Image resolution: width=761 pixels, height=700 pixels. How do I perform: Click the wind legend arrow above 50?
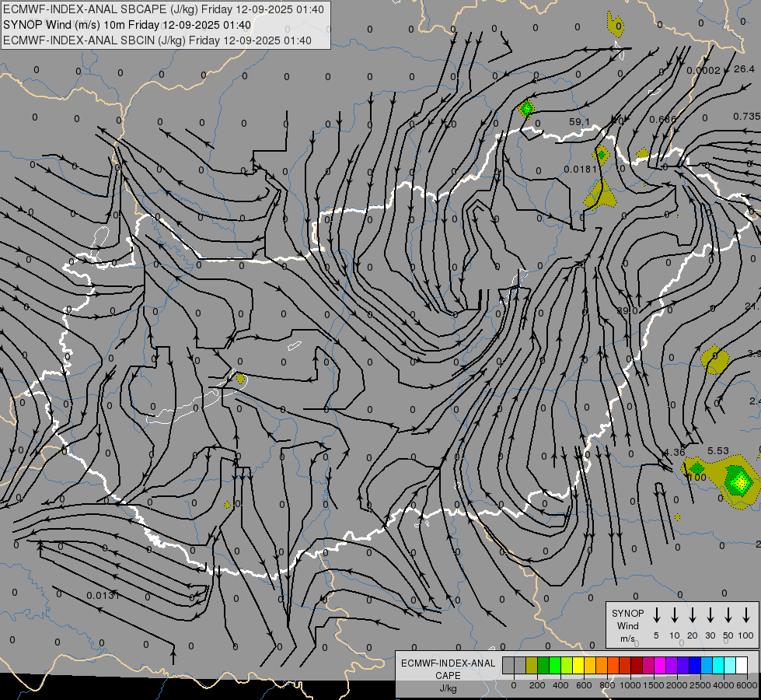728,615
